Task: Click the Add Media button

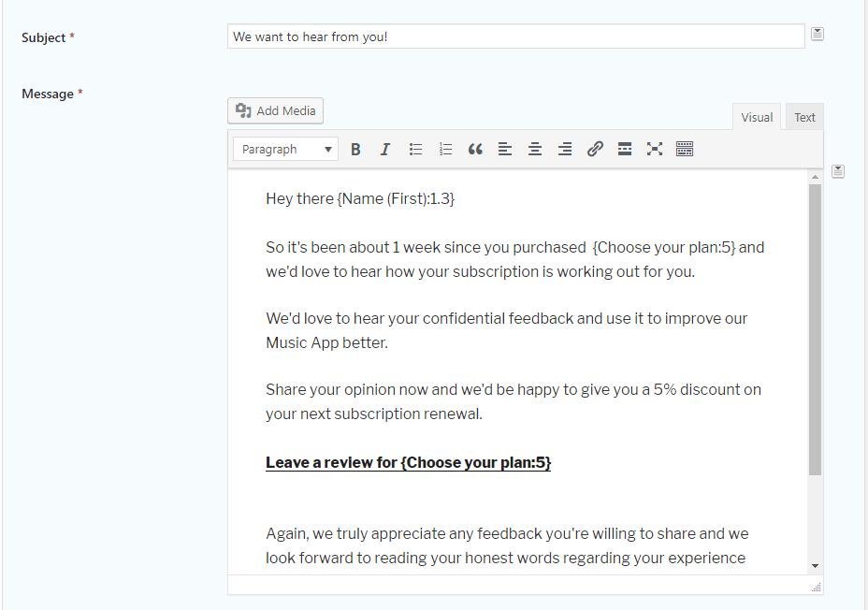Action: tap(275, 110)
